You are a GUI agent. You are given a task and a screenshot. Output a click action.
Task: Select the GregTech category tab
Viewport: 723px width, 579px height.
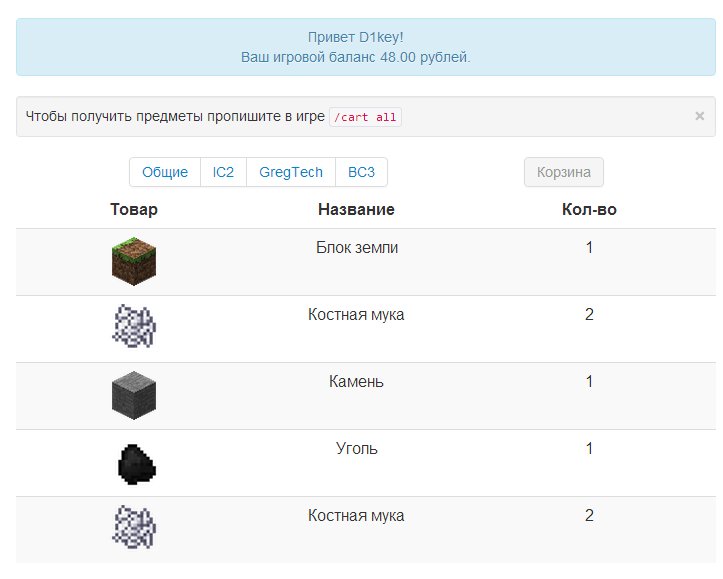coord(291,172)
